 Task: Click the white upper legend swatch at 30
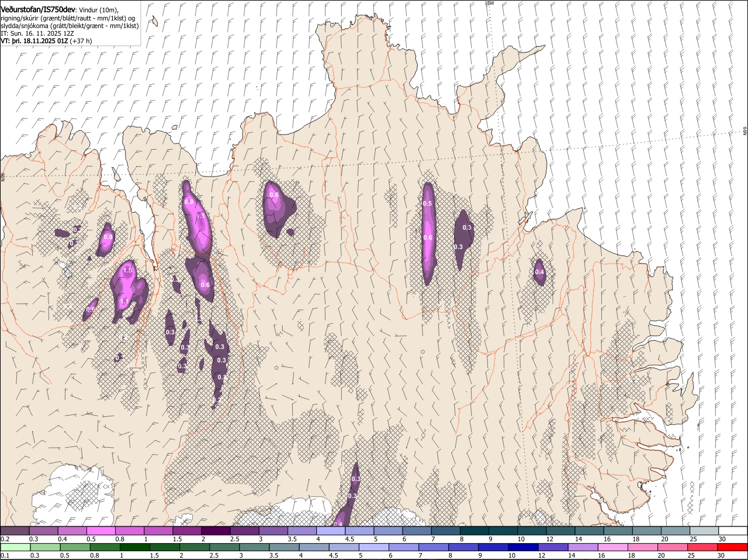click(732, 531)
